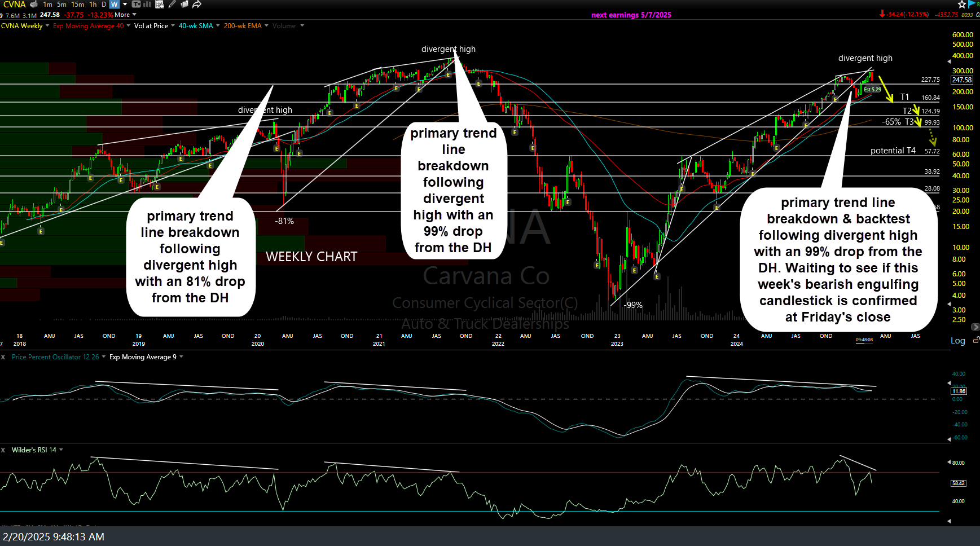Click the share arrow icon in the toolbar
980x546 pixels.
(196, 4)
